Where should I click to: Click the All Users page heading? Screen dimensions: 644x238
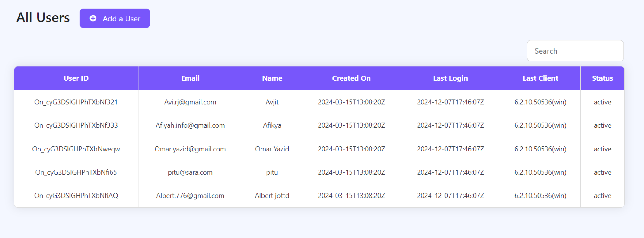pos(43,18)
